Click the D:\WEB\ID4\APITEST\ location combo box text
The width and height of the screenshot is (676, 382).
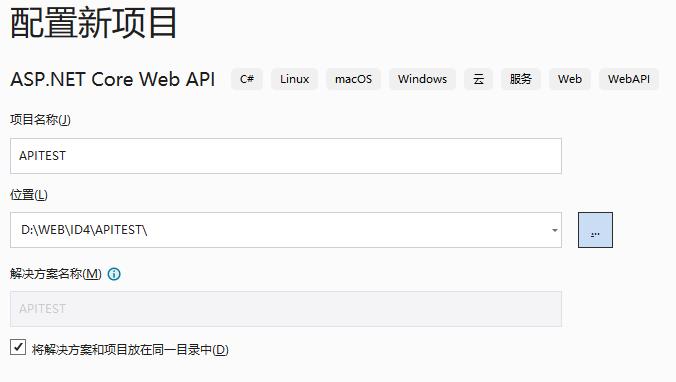[84, 230]
